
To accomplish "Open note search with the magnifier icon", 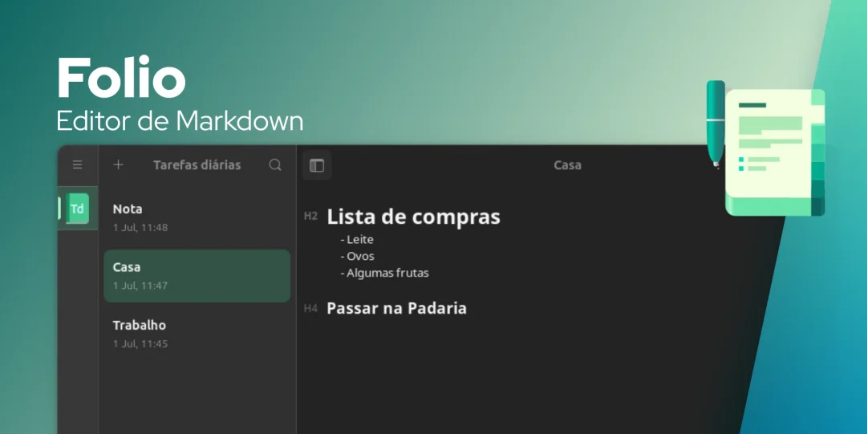I will (x=275, y=165).
